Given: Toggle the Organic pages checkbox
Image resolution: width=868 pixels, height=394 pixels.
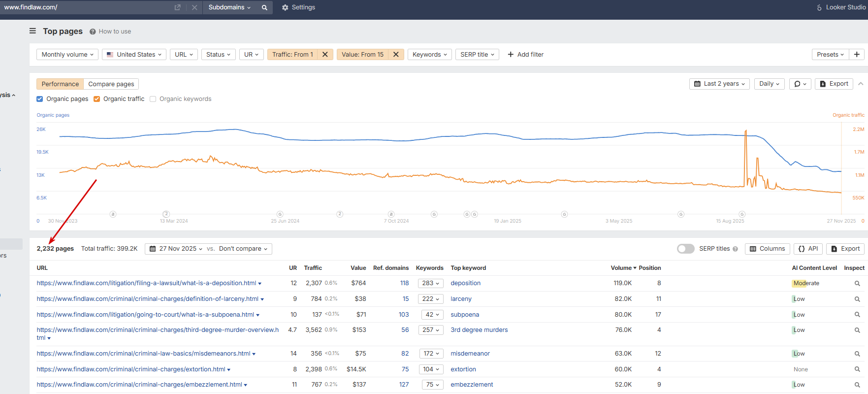Looking at the screenshot, I should coord(40,99).
